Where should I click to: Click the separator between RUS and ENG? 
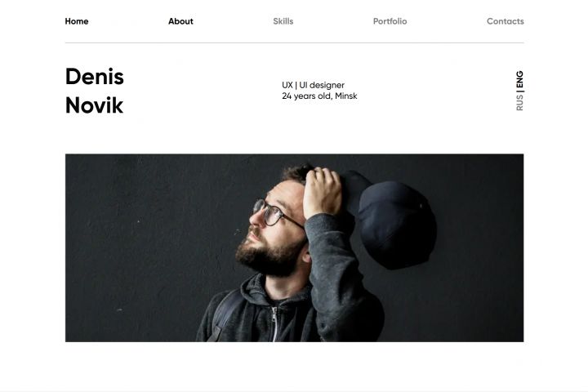pyautogui.click(x=519, y=91)
